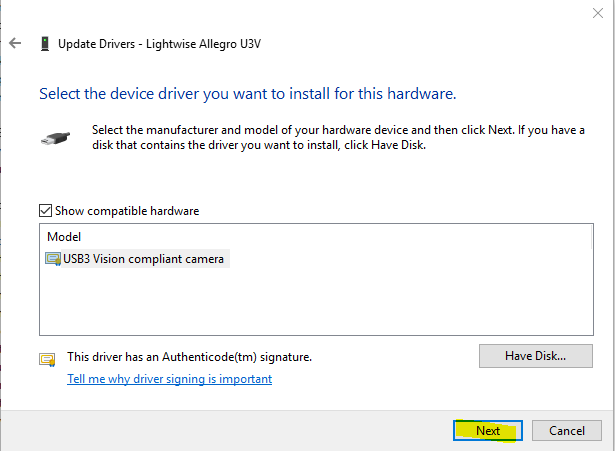The height and width of the screenshot is (451, 615).
Task: Click the device icon beside Update Drivers title
Action: (45, 44)
